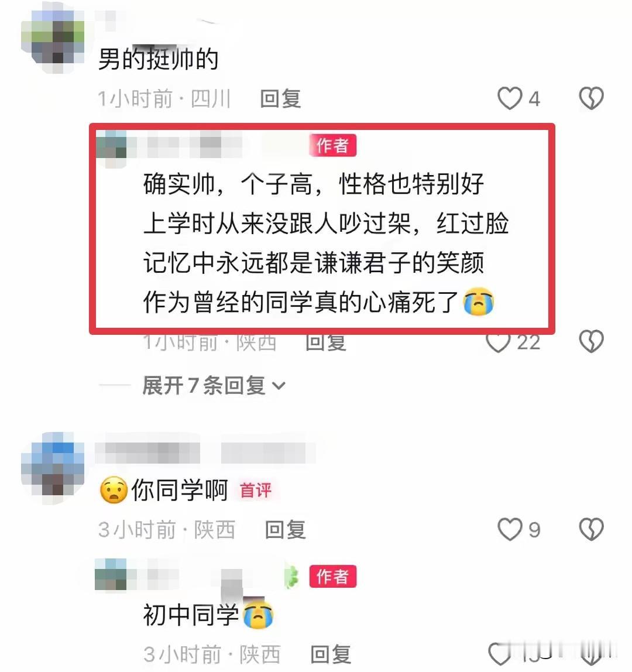Reply to the author's 22-like comment
This screenshot has height=672, width=632.
point(325,343)
